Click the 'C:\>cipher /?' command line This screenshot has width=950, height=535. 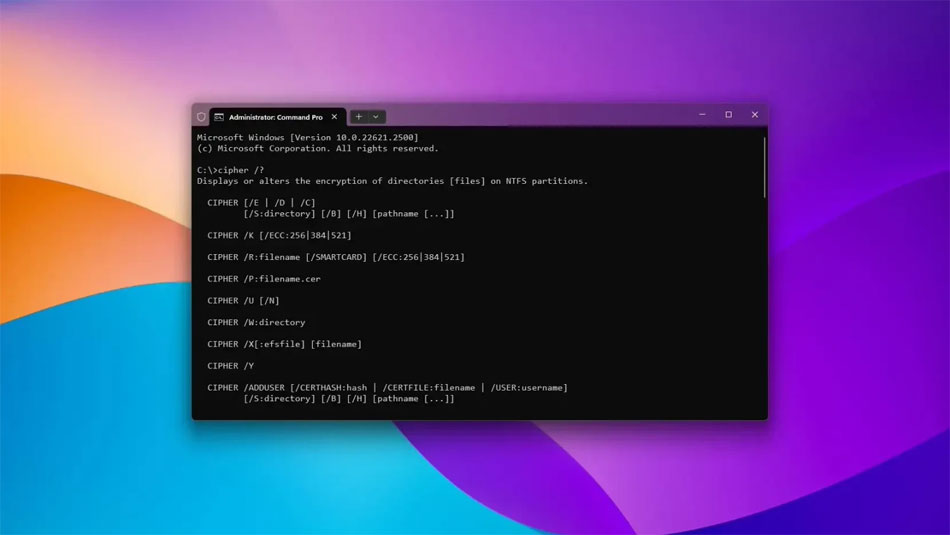point(231,170)
